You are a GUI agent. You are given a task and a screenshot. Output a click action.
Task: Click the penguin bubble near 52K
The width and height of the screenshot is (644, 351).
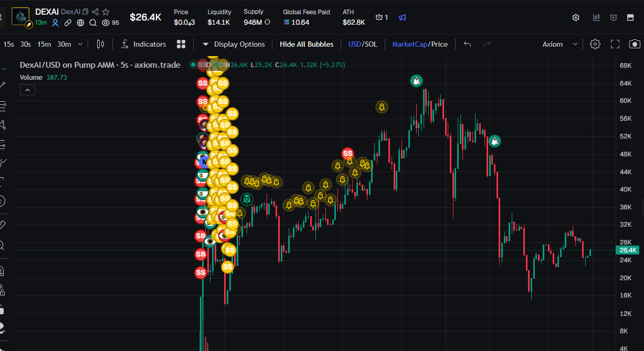(494, 141)
